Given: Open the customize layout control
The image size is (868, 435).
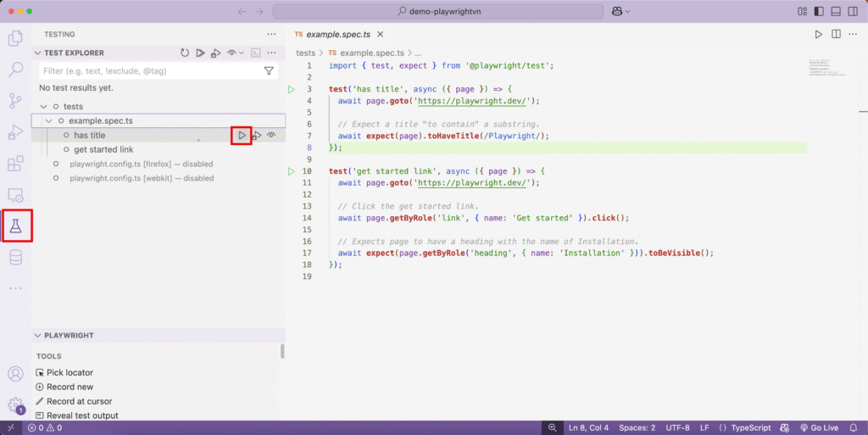Looking at the screenshot, I should pos(802,11).
